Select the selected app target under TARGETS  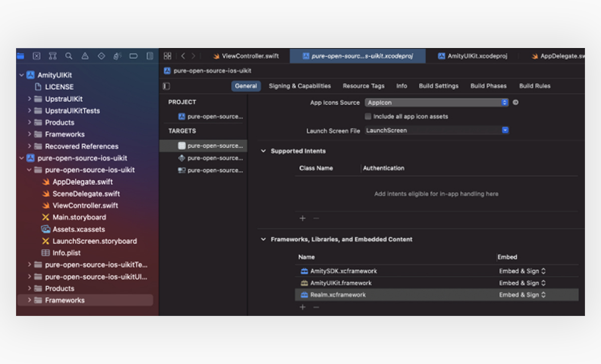pos(203,146)
